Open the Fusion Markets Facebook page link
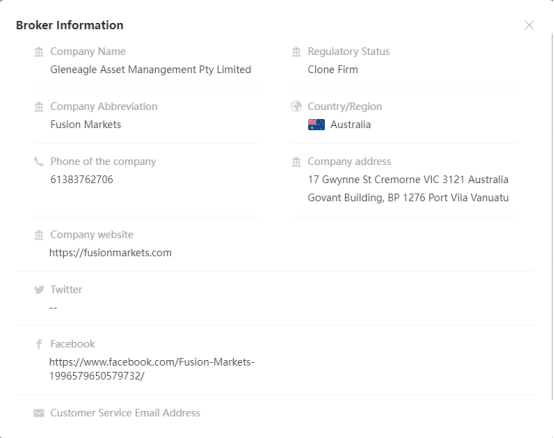This screenshot has width=554, height=438. coord(152,369)
